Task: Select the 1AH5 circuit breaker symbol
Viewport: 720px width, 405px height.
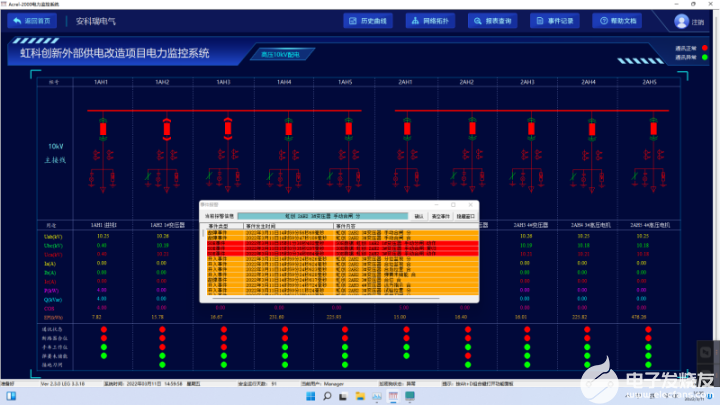Action: tap(349, 129)
